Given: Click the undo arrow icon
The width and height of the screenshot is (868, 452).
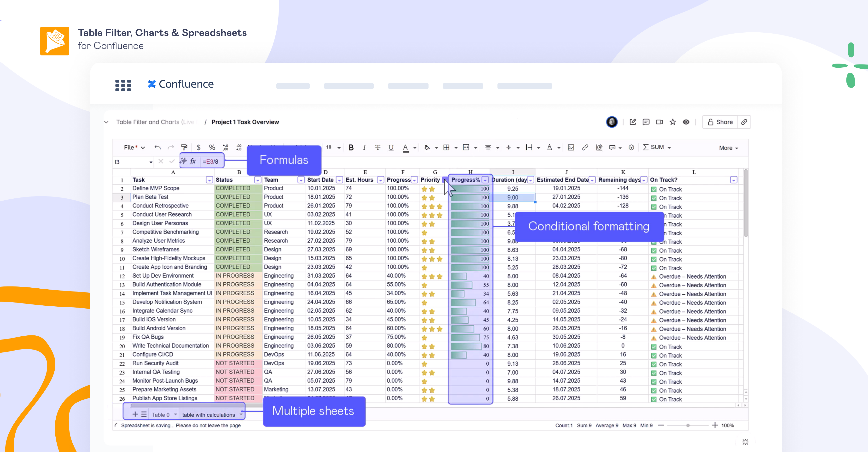Looking at the screenshot, I should (157, 147).
